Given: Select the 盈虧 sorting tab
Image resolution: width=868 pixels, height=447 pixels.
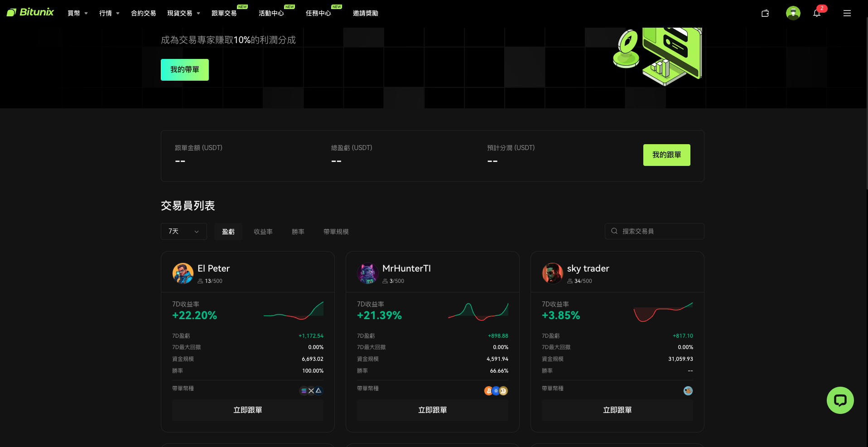Looking at the screenshot, I should 228,232.
